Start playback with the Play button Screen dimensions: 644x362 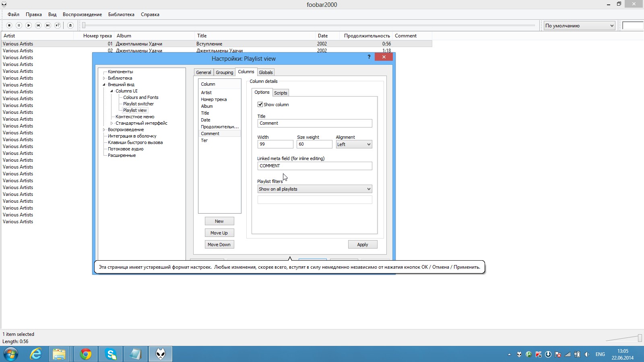click(29, 25)
